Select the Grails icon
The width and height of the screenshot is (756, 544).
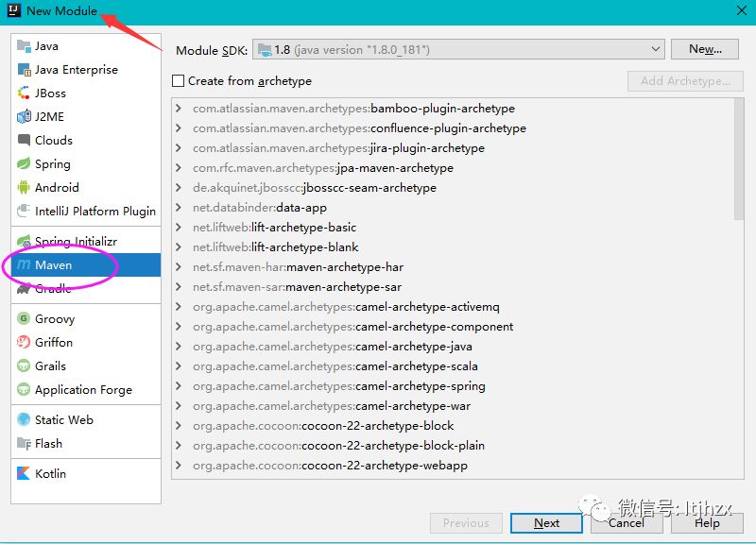coord(24,365)
